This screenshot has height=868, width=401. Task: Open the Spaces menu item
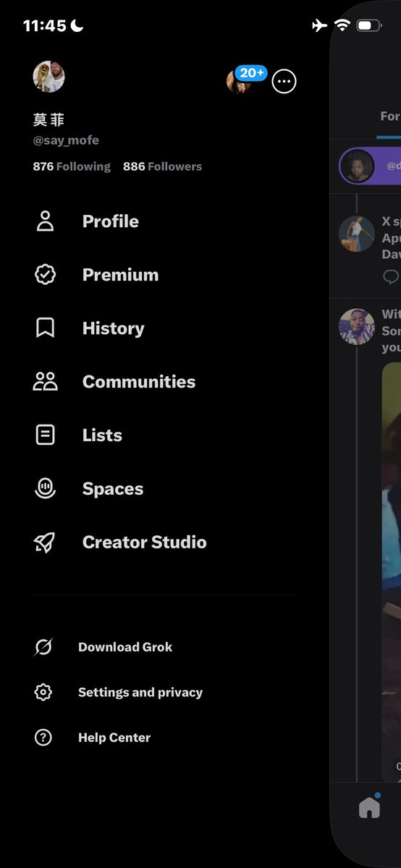pos(164,489)
